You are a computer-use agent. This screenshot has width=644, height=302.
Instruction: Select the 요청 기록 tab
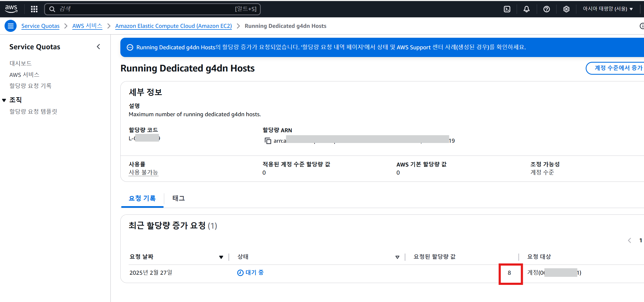142,198
